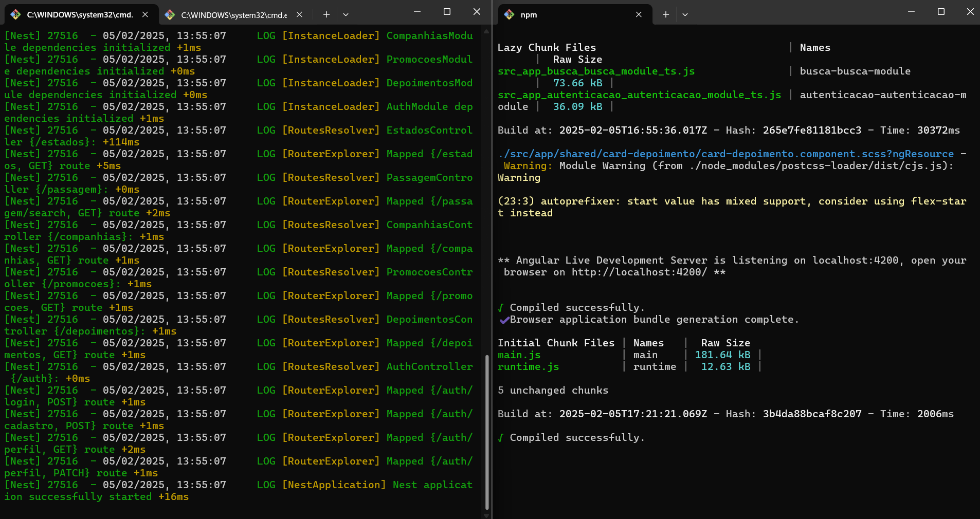Open the card-depoimento.component.scss file path
The width and height of the screenshot is (980, 519).
click(x=725, y=154)
